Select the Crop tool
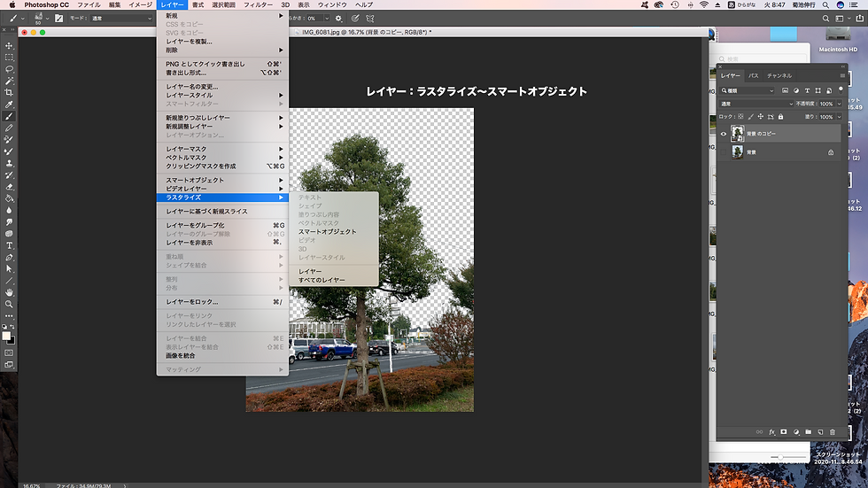The height and width of the screenshot is (488, 868). click(x=9, y=92)
